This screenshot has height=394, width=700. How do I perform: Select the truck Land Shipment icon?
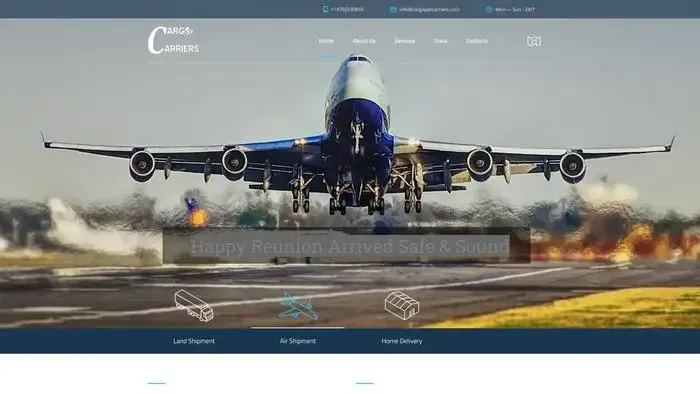(x=194, y=305)
